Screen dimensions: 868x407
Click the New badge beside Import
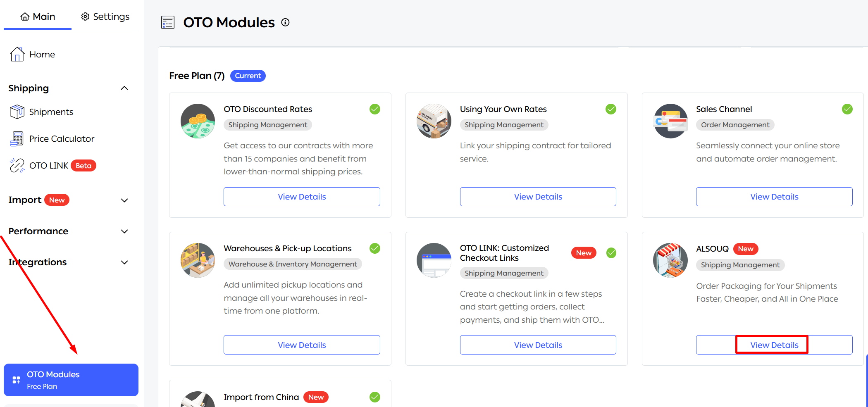coord(57,200)
